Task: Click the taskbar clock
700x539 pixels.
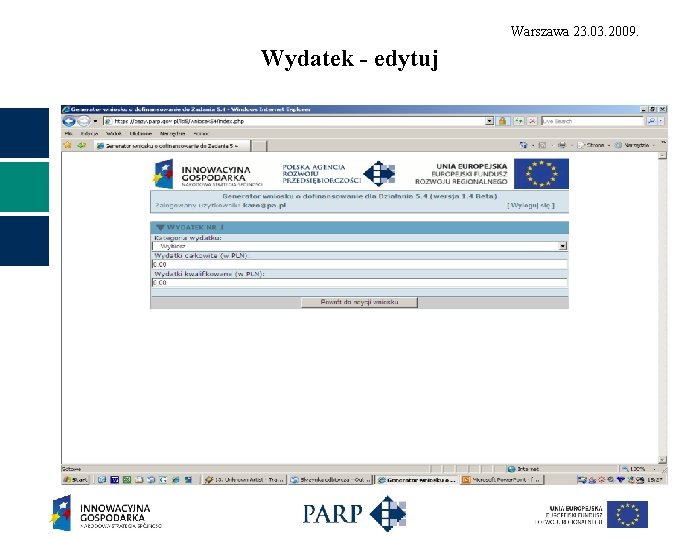Action: pyautogui.click(x=655, y=480)
